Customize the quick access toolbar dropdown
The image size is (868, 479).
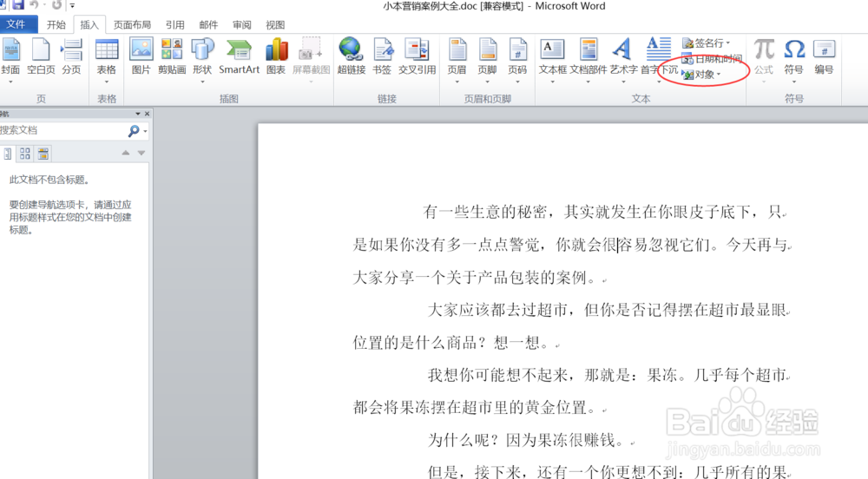[72, 5]
